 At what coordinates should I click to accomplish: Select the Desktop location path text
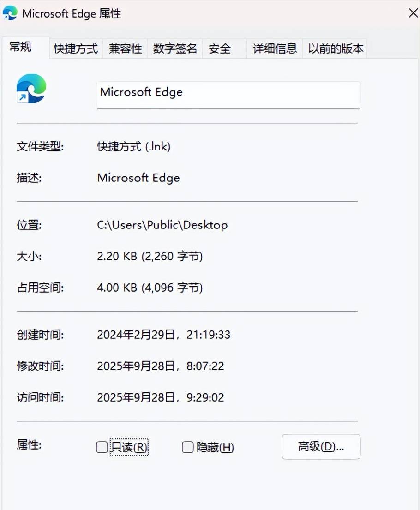point(162,225)
